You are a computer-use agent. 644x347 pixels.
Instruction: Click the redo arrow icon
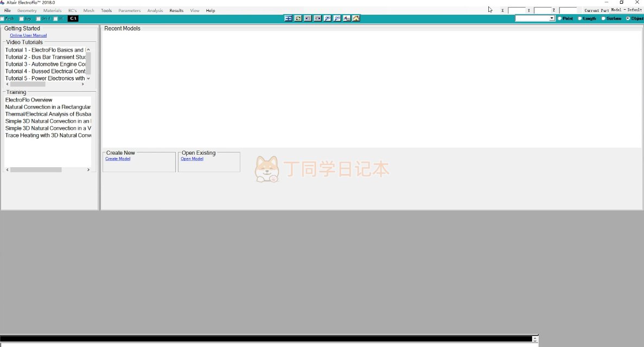pyautogui.click(x=317, y=18)
